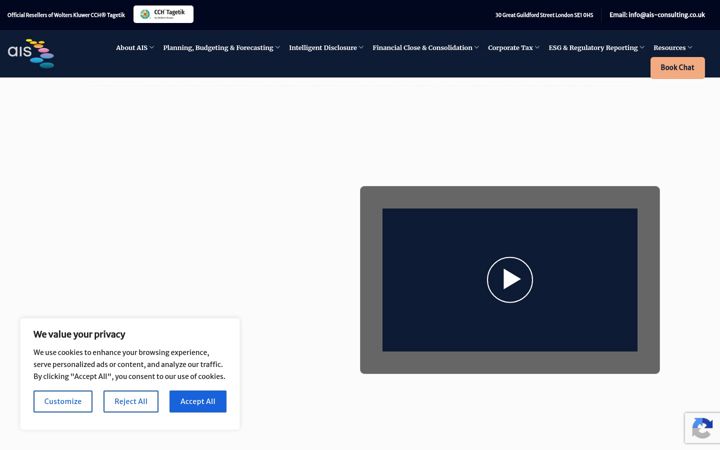The image size is (720, 450).
Task: Expand chevron next to Planning, Budgeting & Forecasting
Action: 277,47
